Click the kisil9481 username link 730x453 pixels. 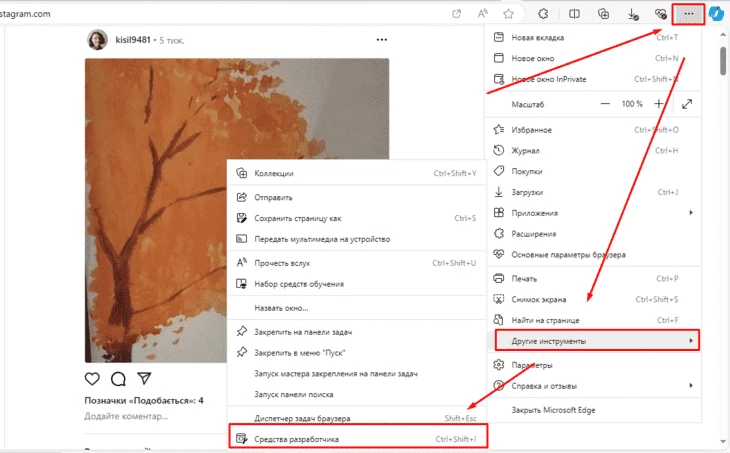133,40
